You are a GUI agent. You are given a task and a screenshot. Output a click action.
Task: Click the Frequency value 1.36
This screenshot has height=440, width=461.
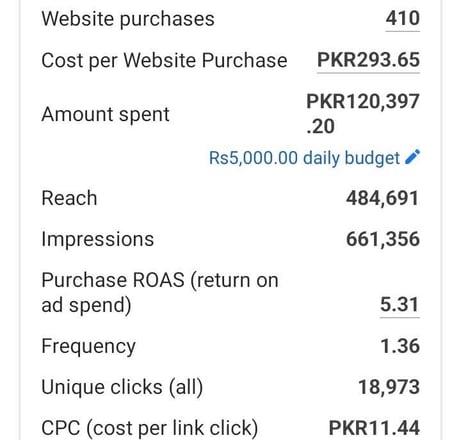pos(400,346)
